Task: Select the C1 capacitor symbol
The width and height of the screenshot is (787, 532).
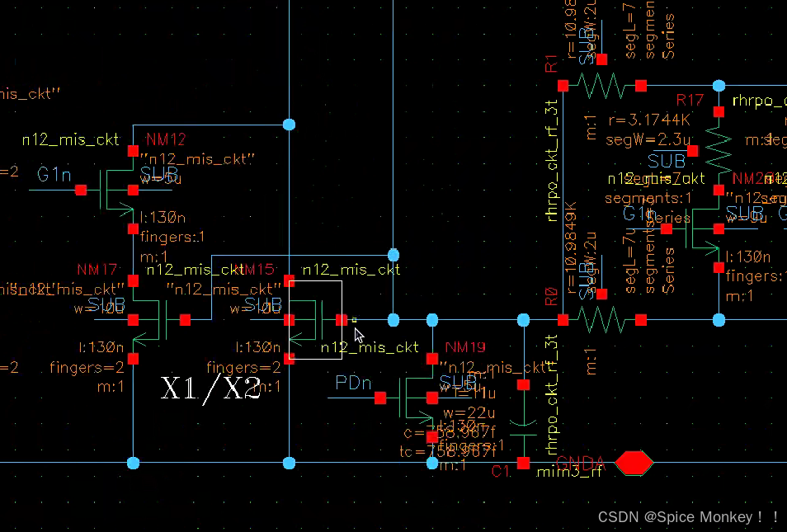Action: coord(523,424)
